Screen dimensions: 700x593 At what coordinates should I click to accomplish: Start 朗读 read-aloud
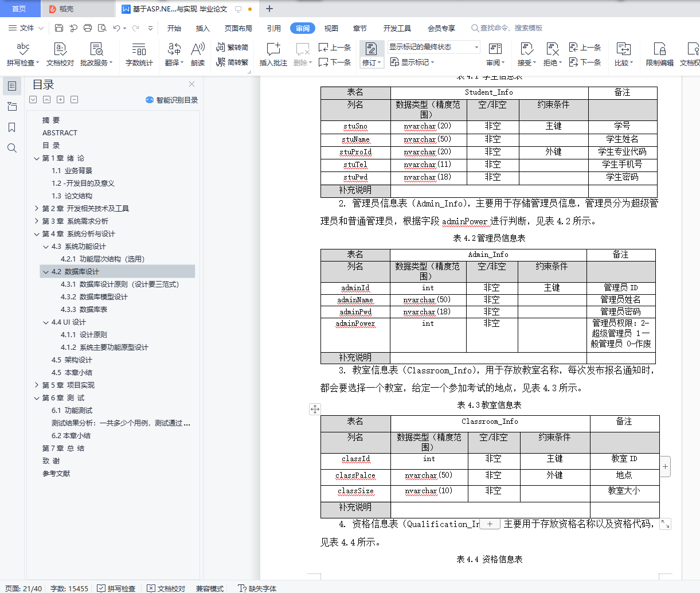pos(198,55)
